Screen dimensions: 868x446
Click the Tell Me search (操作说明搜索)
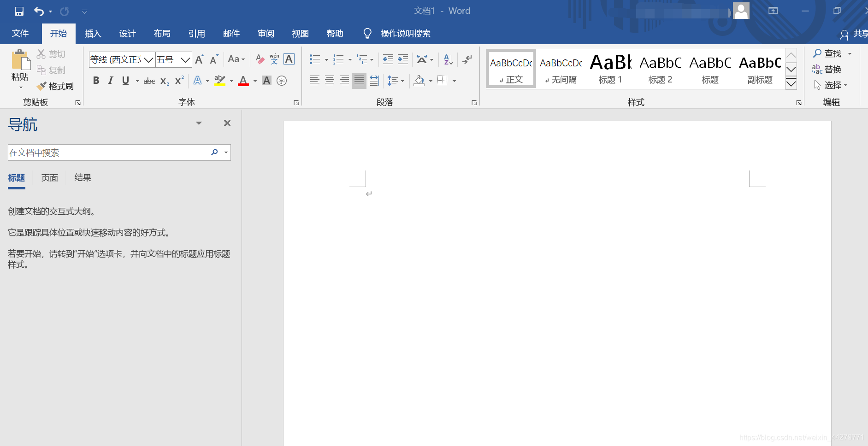click(x=397, y=34)
